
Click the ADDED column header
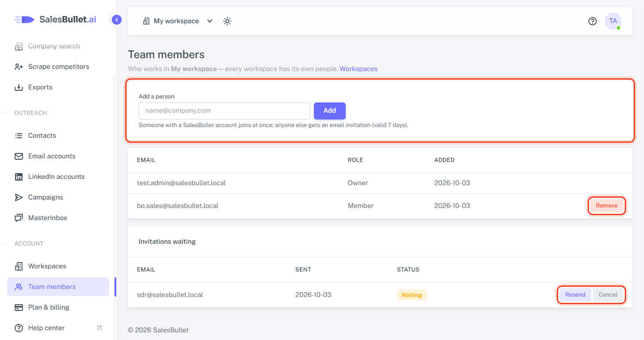[x=444, y=160]
